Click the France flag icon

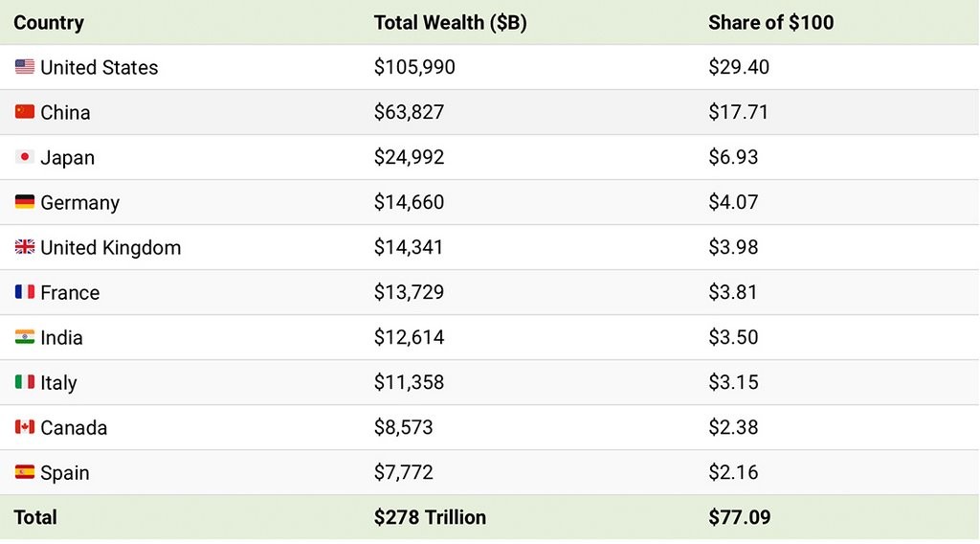25,292
